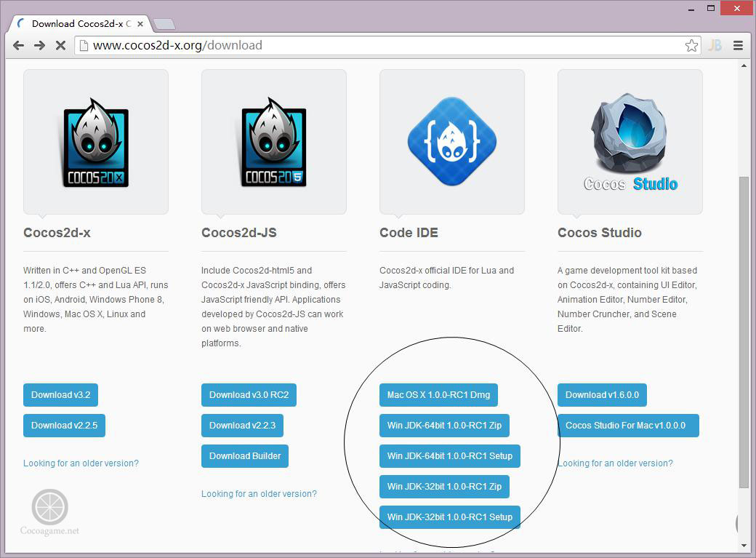Download Mac OS X 1.0.0-RC1 Dmg
The image size is (756, 558).
point(438,395)
